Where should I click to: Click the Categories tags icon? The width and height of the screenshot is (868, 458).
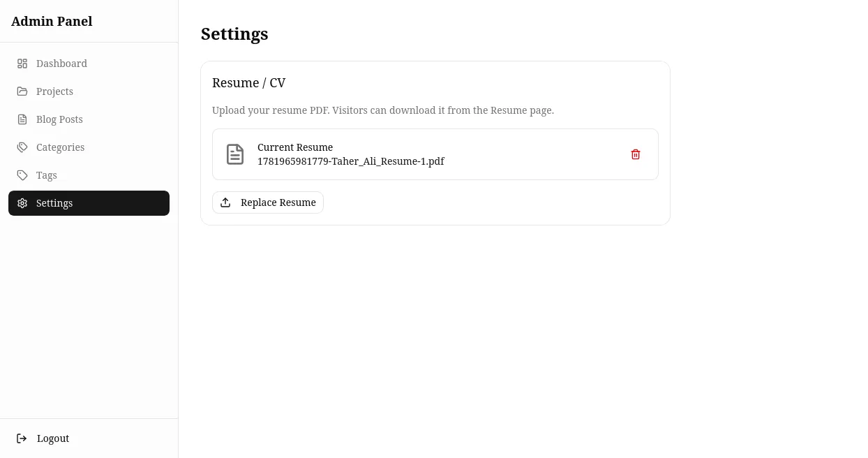[22, 147]
